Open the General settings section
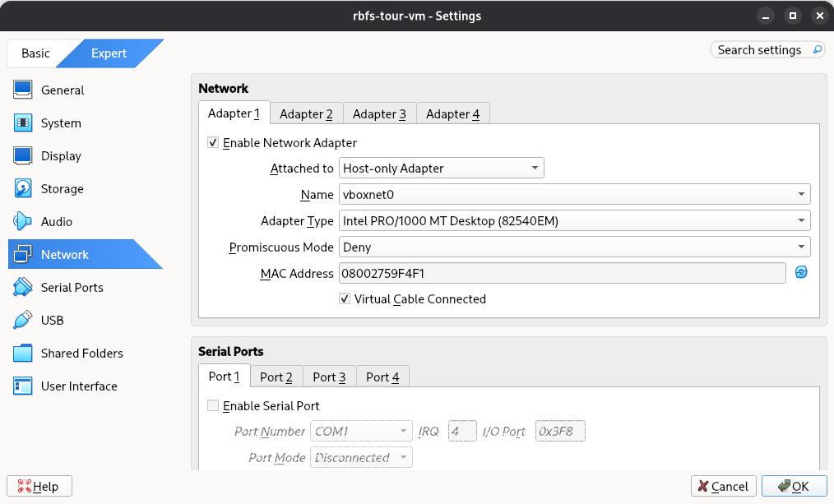834x504 pixels. [63, 90]
